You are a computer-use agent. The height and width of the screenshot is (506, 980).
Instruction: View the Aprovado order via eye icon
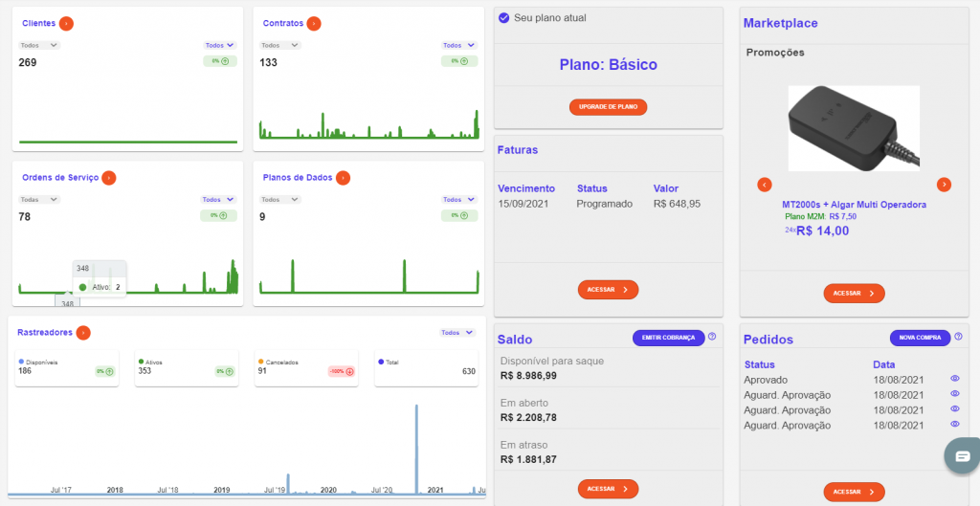coord(955,379)
